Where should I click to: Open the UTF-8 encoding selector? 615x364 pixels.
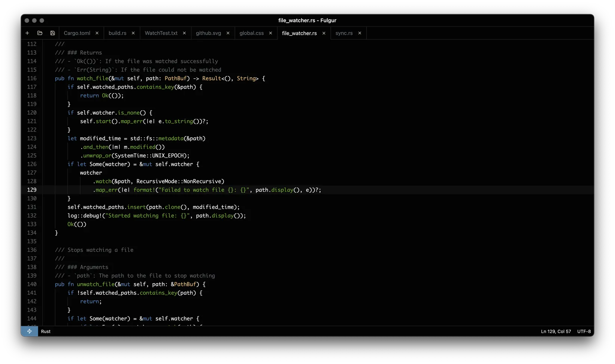click(x=584, y=331)
